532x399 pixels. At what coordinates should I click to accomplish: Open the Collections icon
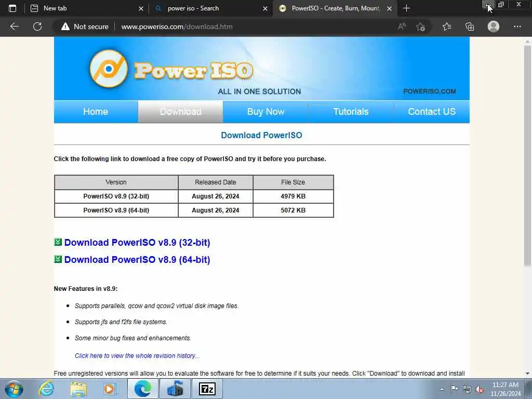pos(470,26)
